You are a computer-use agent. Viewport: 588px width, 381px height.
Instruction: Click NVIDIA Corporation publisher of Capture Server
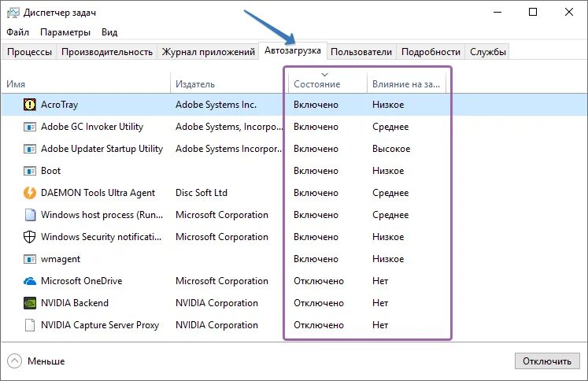pyautogui.click(x=216, y=325)
